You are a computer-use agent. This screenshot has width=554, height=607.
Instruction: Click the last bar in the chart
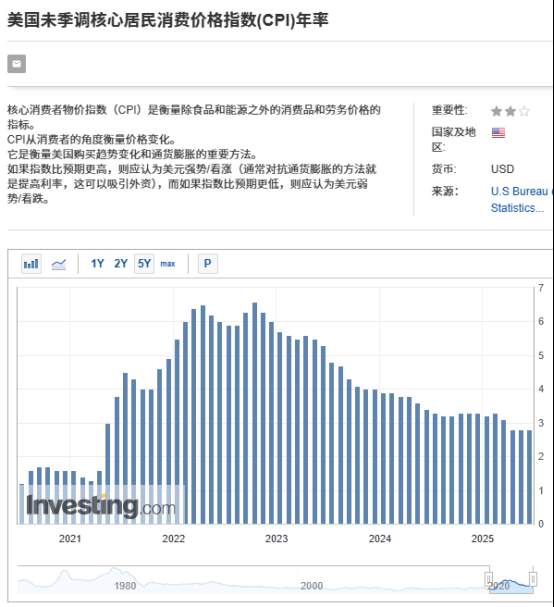(530, 477)
